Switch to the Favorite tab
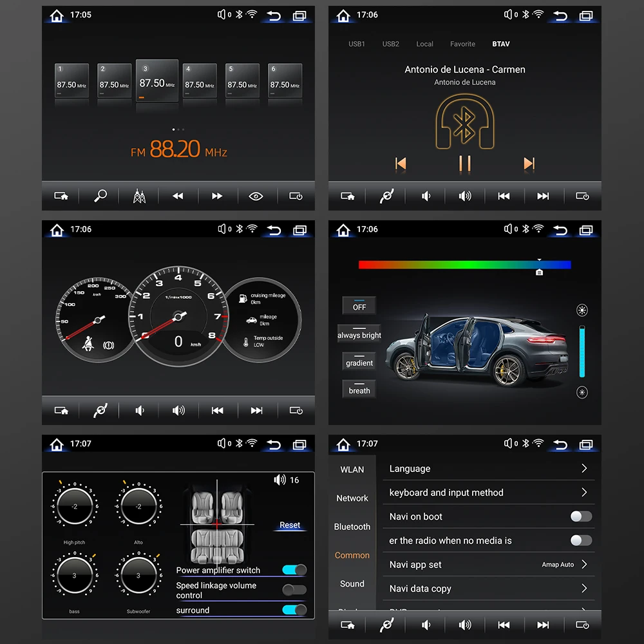 (462, 44)
